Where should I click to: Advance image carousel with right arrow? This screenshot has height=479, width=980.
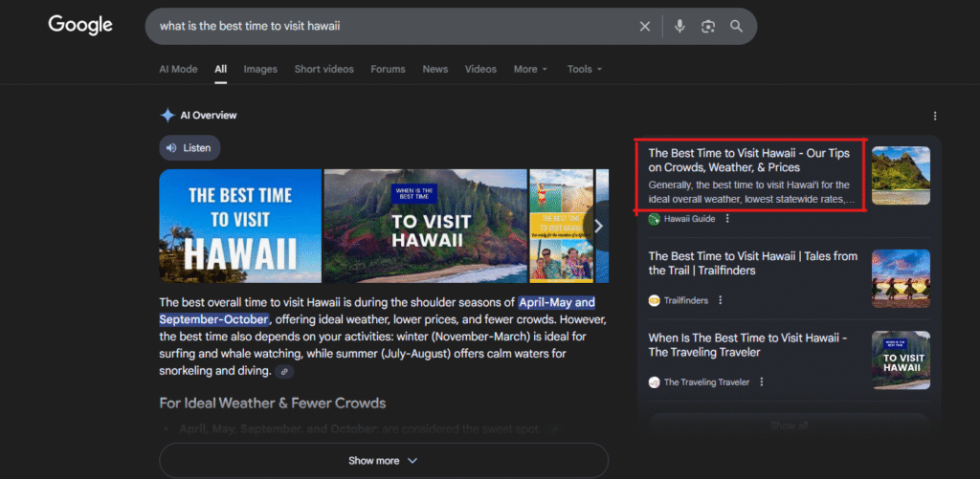pyautogui.click(x=598, y=226)
